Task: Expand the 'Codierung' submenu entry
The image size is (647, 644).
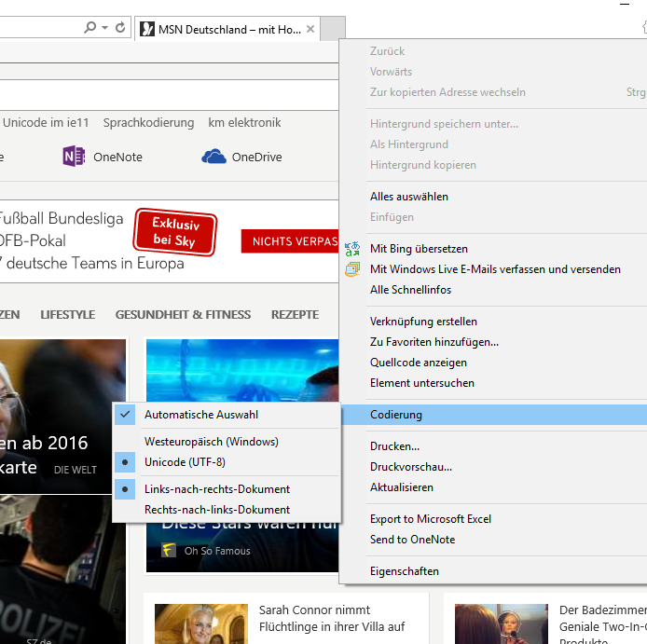Action: 494,415
